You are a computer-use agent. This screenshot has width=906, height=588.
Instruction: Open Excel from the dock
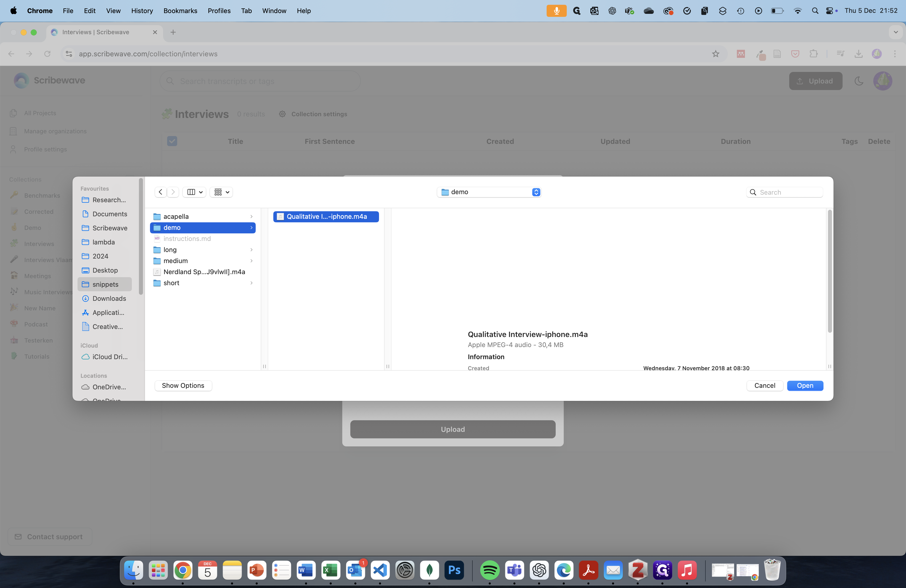(330, 570)
